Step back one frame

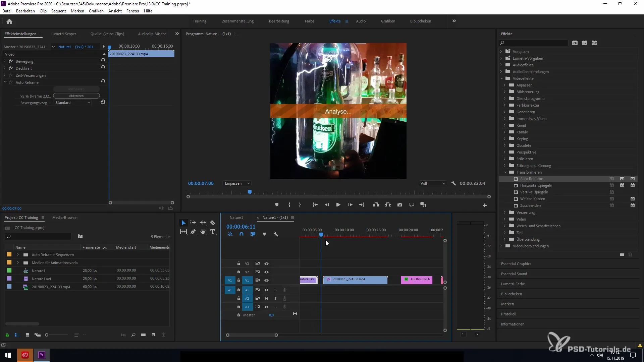point(327,205)
